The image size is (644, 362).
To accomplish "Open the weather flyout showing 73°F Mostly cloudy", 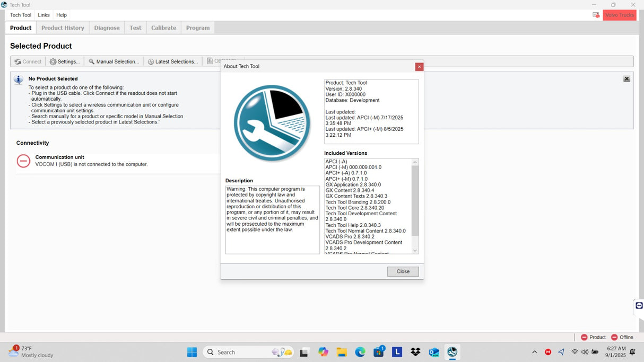I will (x=30, y=352).
